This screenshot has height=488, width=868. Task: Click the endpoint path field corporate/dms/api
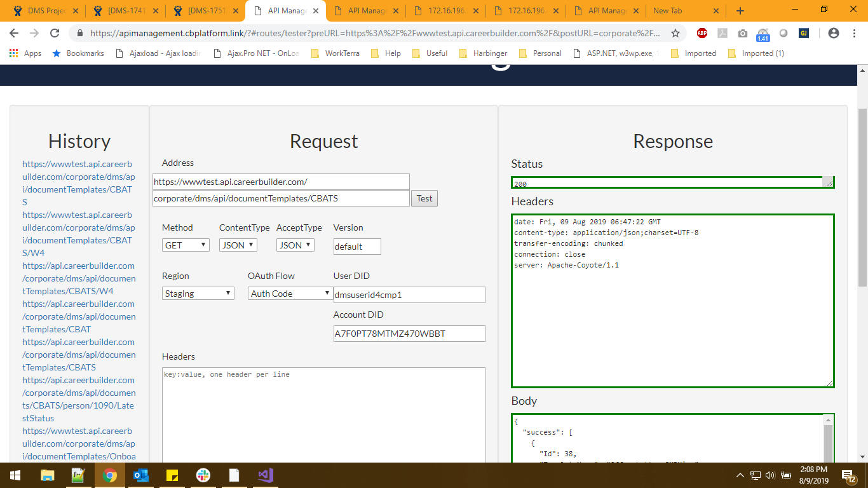pos(281,198)
